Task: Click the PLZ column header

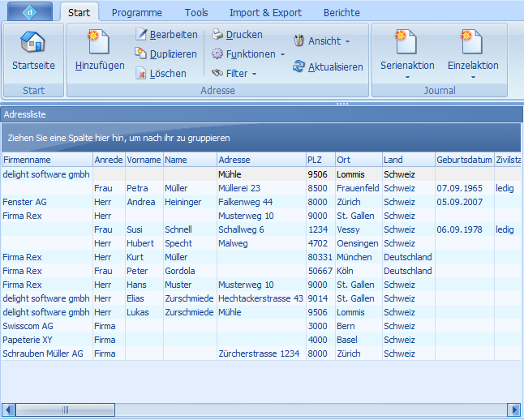Action: [x=320, y=160]
